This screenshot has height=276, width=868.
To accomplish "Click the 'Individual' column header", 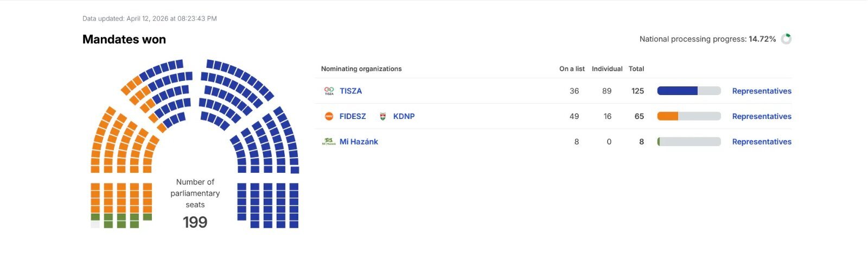I will click(x=607, y=69).
